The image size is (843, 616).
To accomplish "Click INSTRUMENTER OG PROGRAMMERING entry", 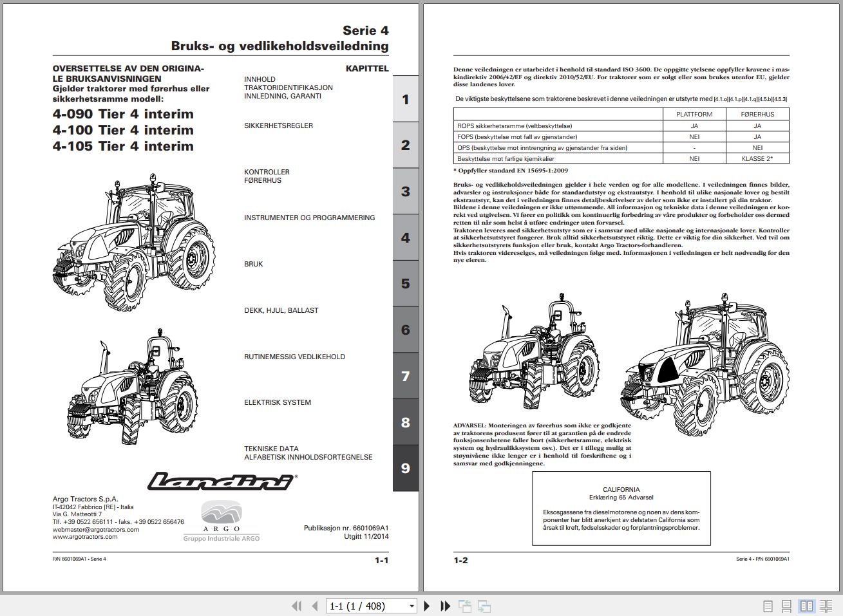I will (309, 218).
